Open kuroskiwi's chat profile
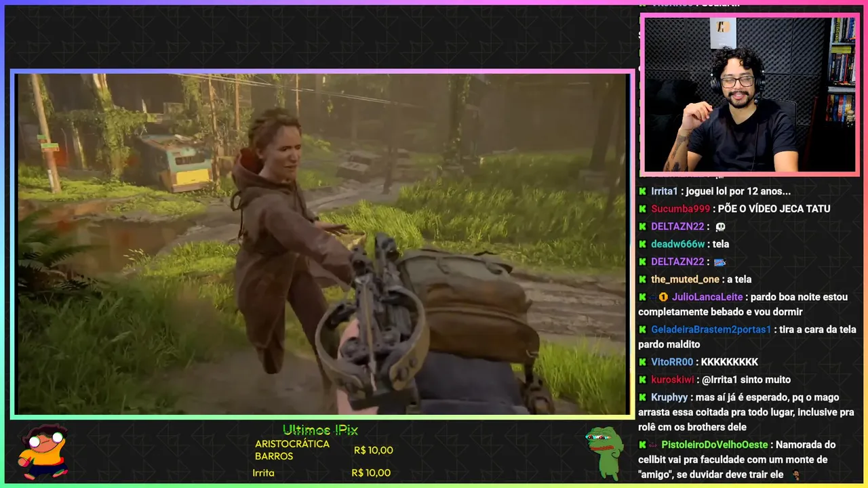This screenshot has width=868, height=488. (673, 380)
